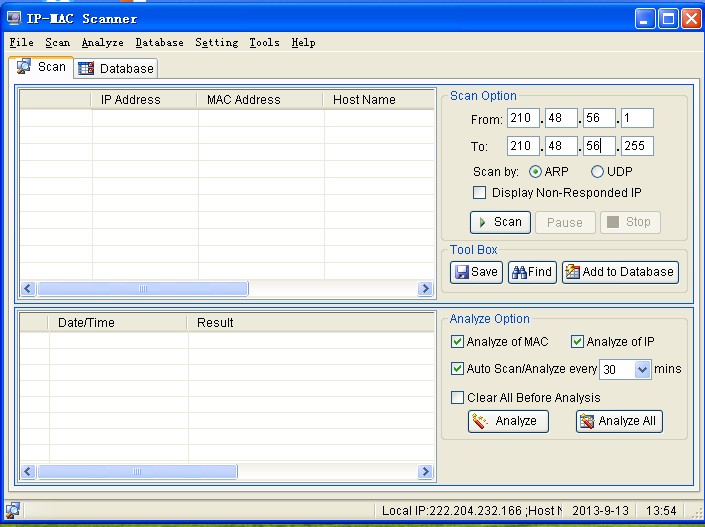Click the Save button in Tool Box
The width and height of the screenshot is (705, 527).
click(476, 272)
